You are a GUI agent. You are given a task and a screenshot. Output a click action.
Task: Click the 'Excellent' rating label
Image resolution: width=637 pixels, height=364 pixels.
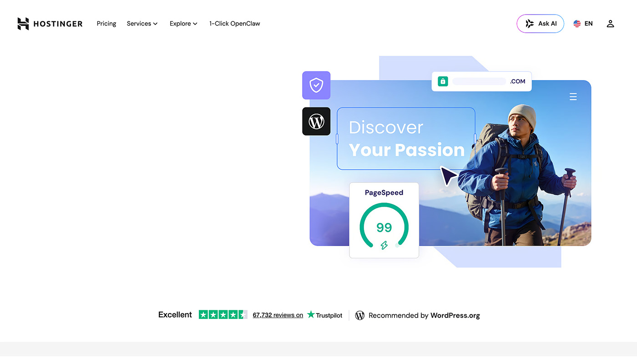[175, 315]
